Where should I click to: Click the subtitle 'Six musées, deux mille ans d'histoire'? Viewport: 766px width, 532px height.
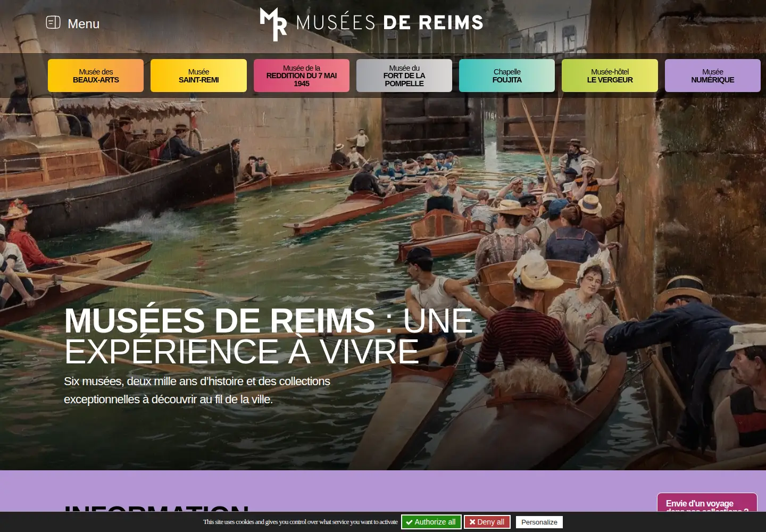point(197,390)
